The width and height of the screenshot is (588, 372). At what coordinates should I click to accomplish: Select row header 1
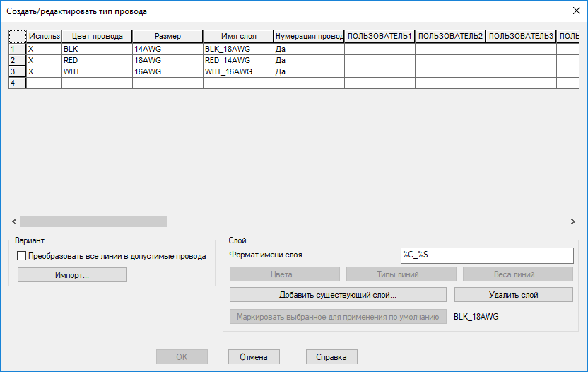pyautogui.click(x=18, y=49)
